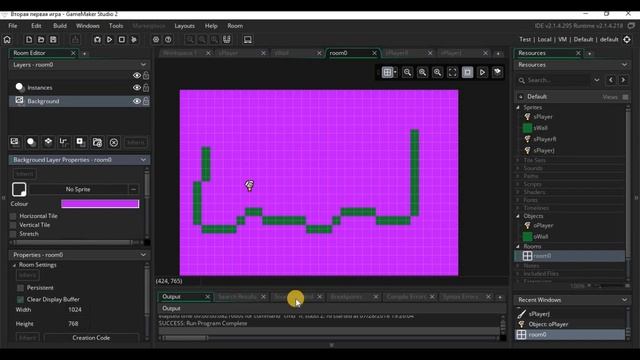Create new path layer icon
The image size is (640, 360).
(64, 142)
